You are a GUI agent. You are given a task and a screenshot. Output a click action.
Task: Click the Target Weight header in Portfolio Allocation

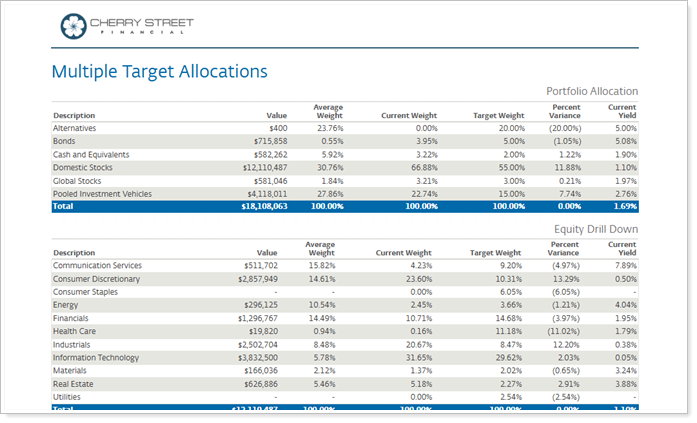point(498,115)
